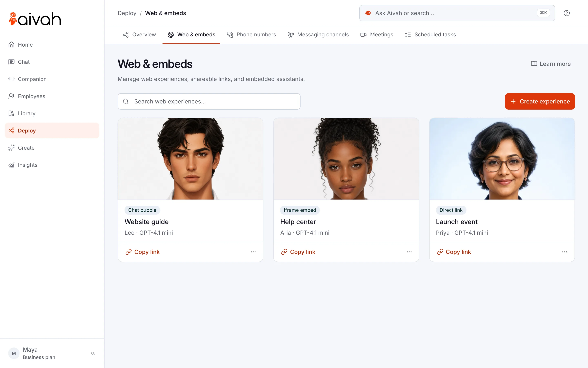This screenshot has width=588, height=368.
Task: Go to the Meetings tab
Action: [x=377, y=35]
